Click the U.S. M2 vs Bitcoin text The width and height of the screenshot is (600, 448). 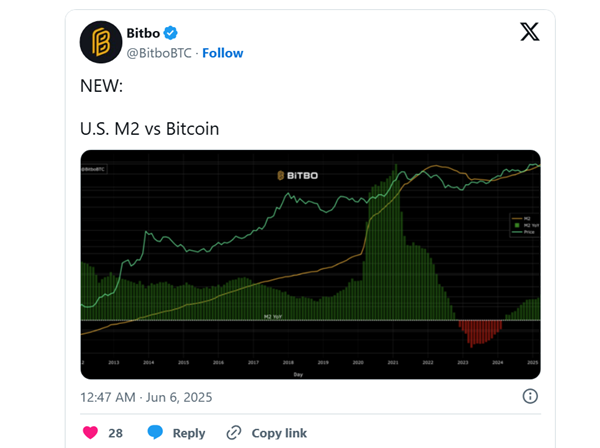tap(150, 129)
